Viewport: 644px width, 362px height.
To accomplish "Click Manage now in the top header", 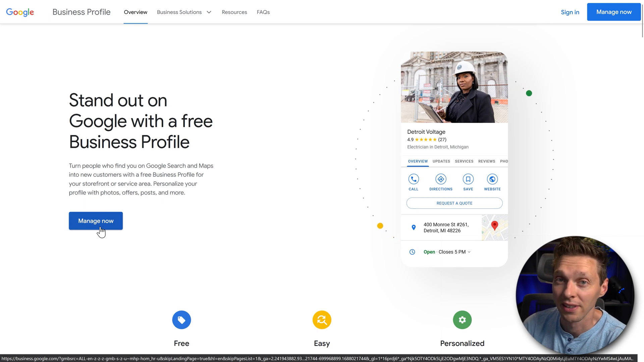I will pyautogui.click(x=614, y=12).
